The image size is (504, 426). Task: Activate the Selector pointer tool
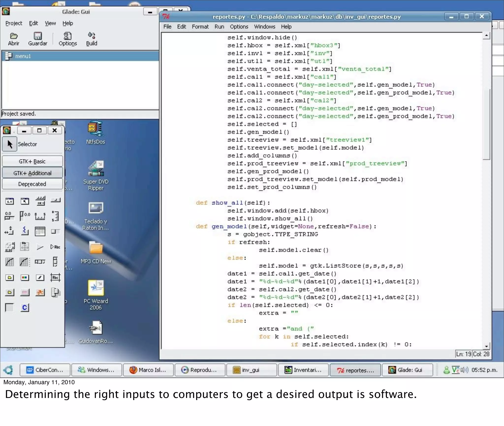coord(10,144)
